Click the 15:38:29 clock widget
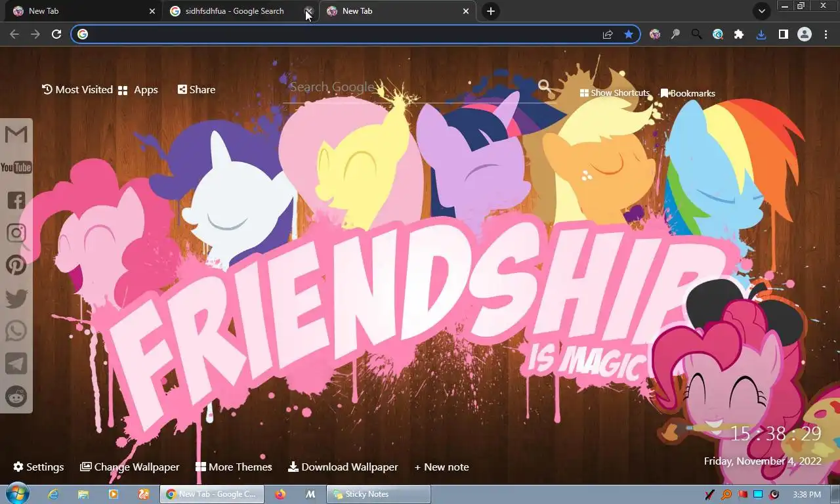 (776, 434)
